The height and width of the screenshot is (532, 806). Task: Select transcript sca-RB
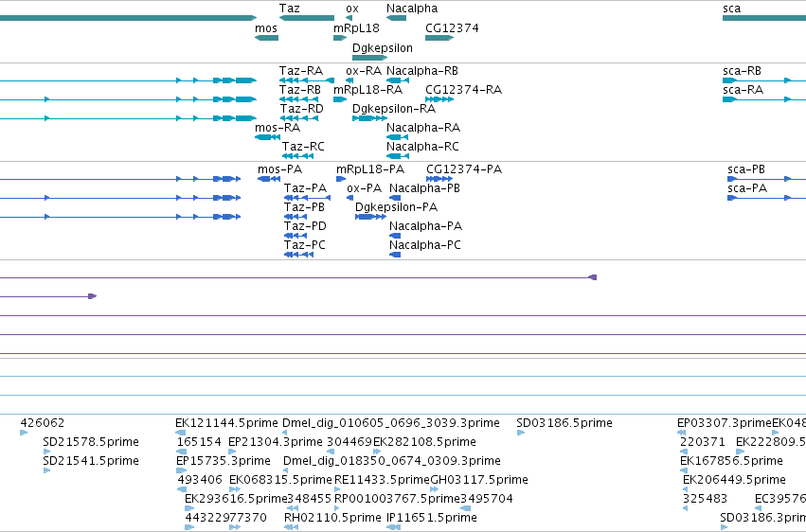[x=742, y=71]
